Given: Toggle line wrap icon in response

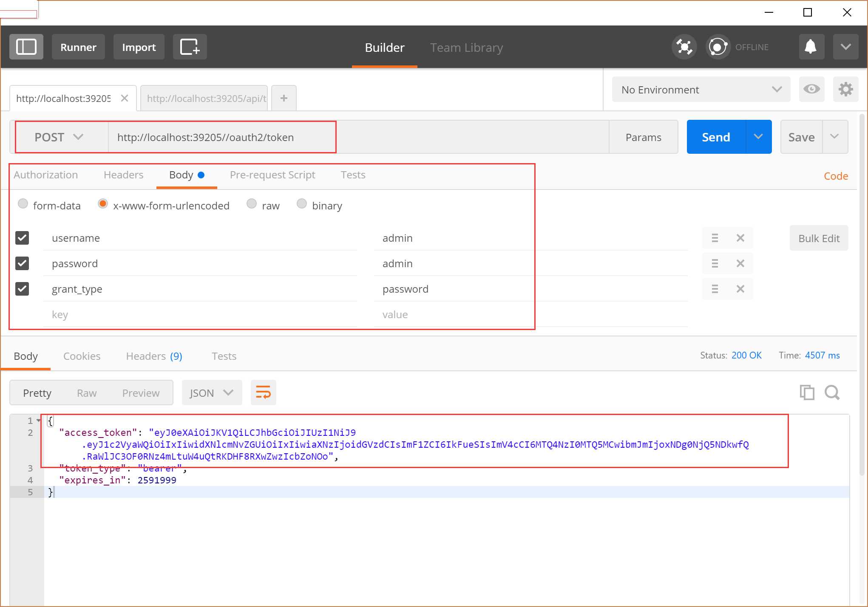Looking at the screenshot, I should point(264,392).
